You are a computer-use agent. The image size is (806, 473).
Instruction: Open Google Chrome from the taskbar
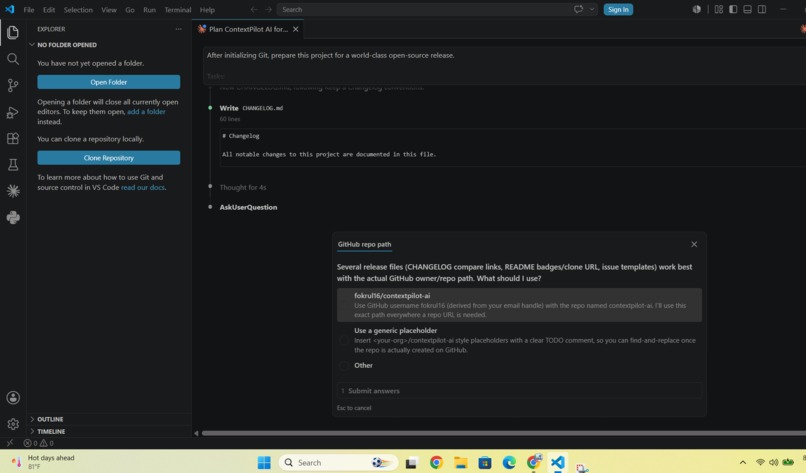[436, 463]
